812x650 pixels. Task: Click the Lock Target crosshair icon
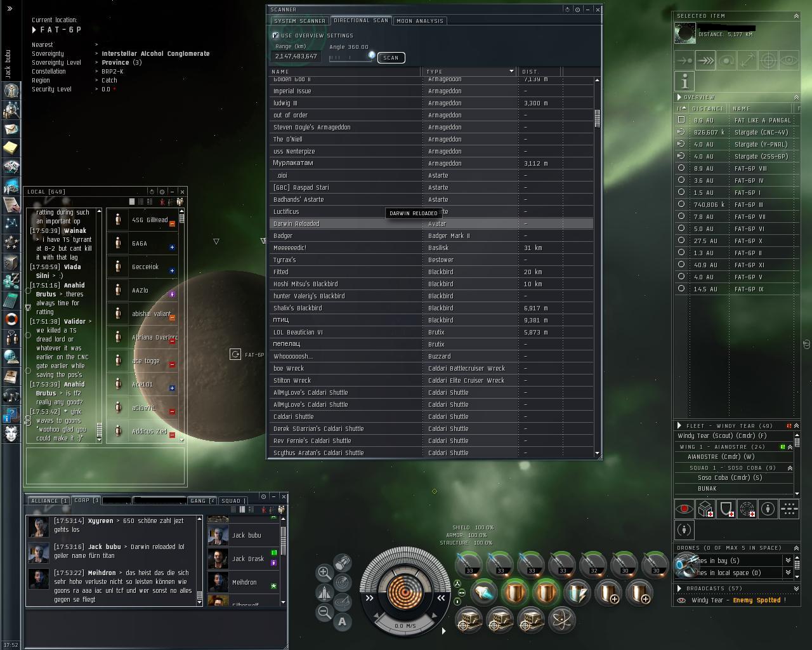pyautogui.click(x=768, y=60)
